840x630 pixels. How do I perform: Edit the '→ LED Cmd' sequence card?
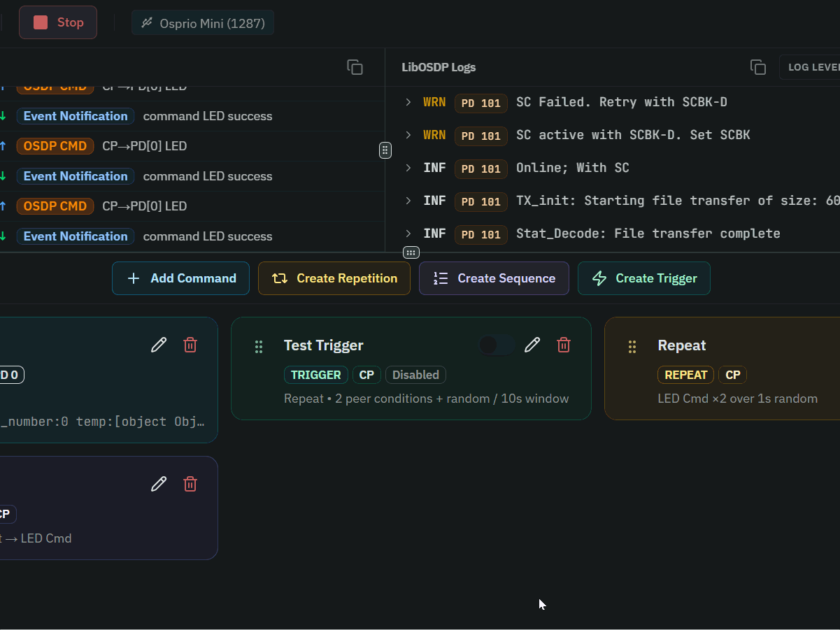[x=159, y=484]
